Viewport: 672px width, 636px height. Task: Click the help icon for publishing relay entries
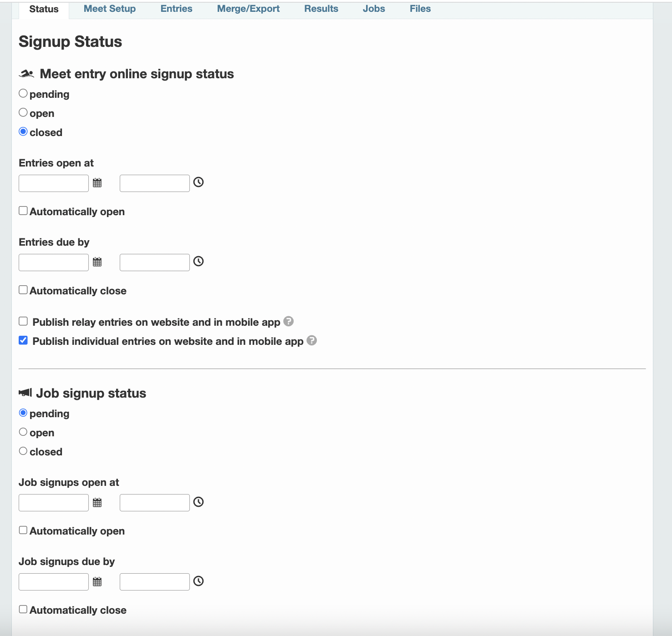[288, 321]
